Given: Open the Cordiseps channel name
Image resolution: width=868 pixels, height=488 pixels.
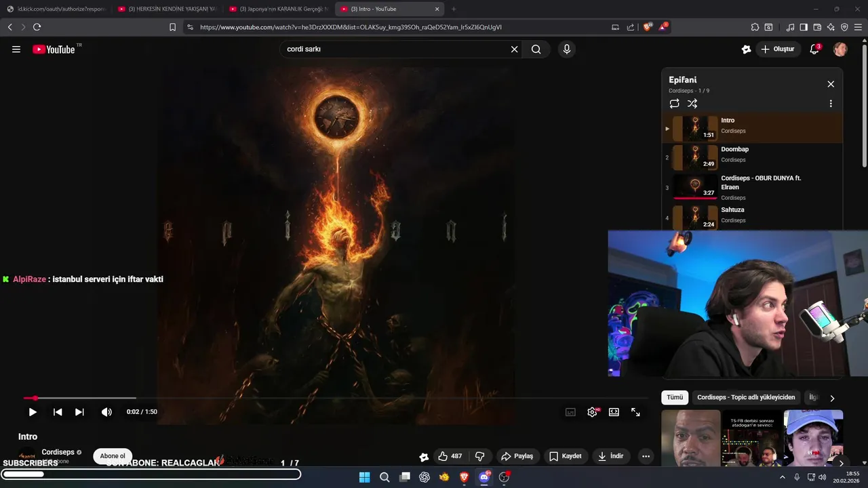Looking at the screenshot, I should (x=58, y=452).
